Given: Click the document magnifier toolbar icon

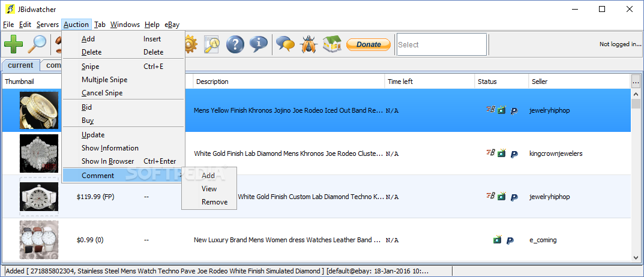Looking at the screenshot, I should 213,44.
